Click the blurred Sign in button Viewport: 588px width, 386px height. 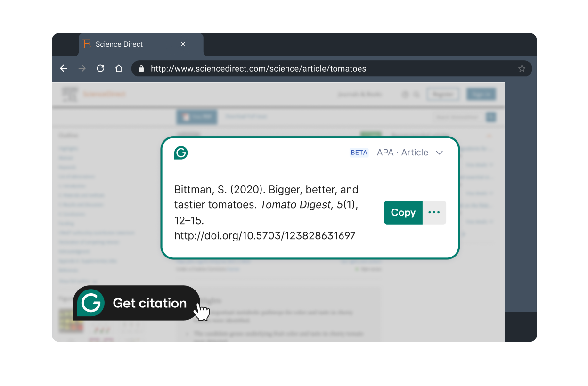pos(481,94)
